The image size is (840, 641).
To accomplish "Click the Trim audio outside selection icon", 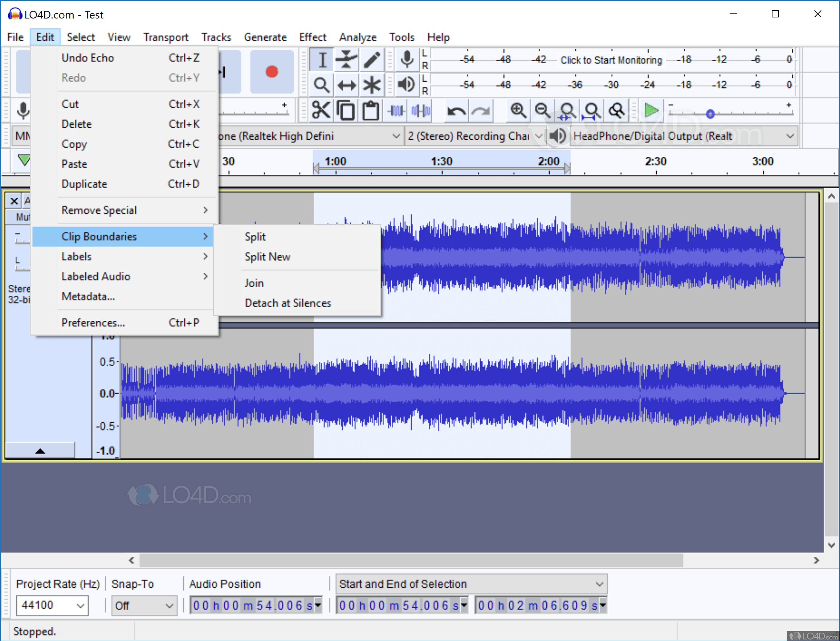I will 396,111.
